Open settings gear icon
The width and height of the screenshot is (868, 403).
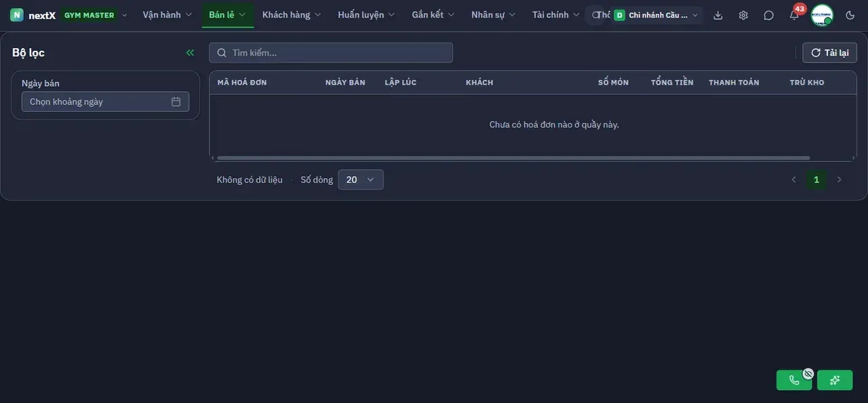(x=743, y=15)
